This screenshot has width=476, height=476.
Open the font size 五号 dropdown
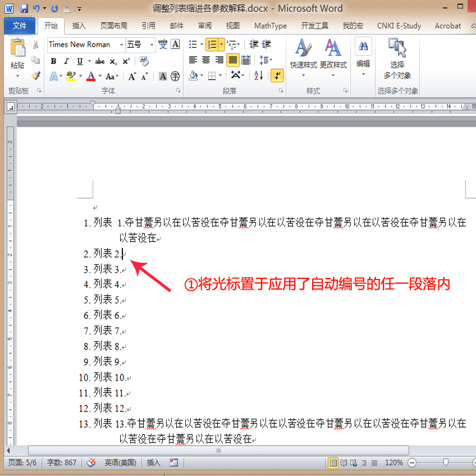tap(152, 45)
